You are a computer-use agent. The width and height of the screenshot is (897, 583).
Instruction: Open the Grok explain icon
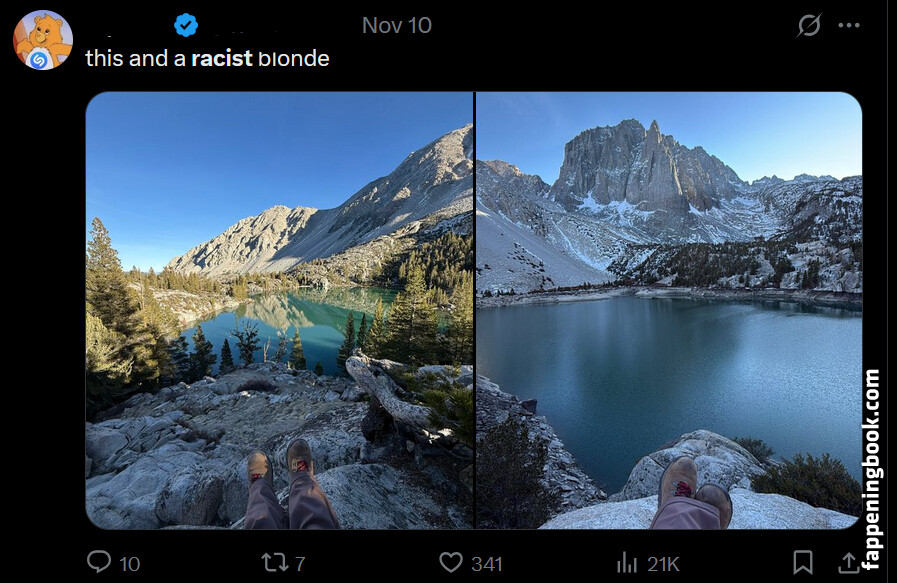(808, 26)
